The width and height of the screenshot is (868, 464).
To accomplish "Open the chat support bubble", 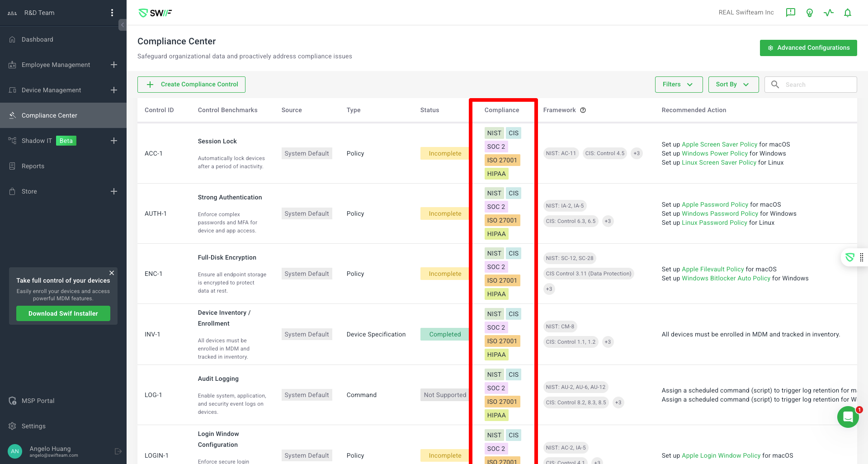I will (848, 417).
